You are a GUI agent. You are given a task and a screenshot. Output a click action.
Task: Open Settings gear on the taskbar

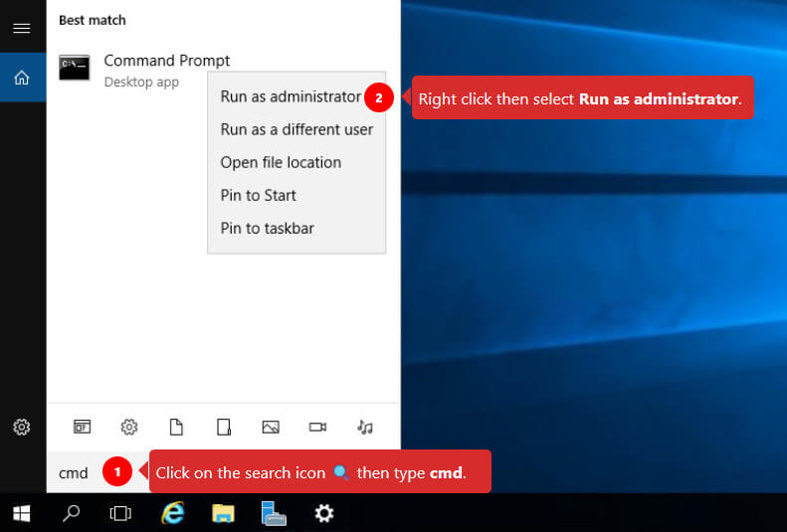coord(324,513)
